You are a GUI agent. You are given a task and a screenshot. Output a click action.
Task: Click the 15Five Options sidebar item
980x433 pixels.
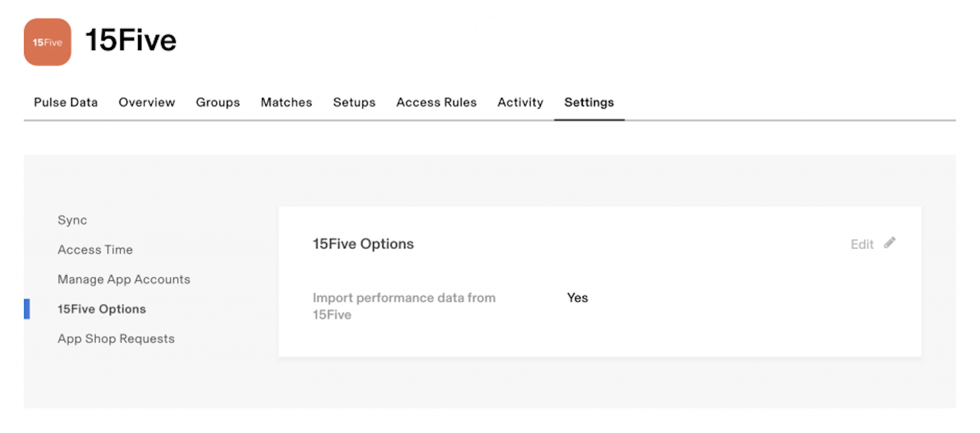click(x=102, y=308)
